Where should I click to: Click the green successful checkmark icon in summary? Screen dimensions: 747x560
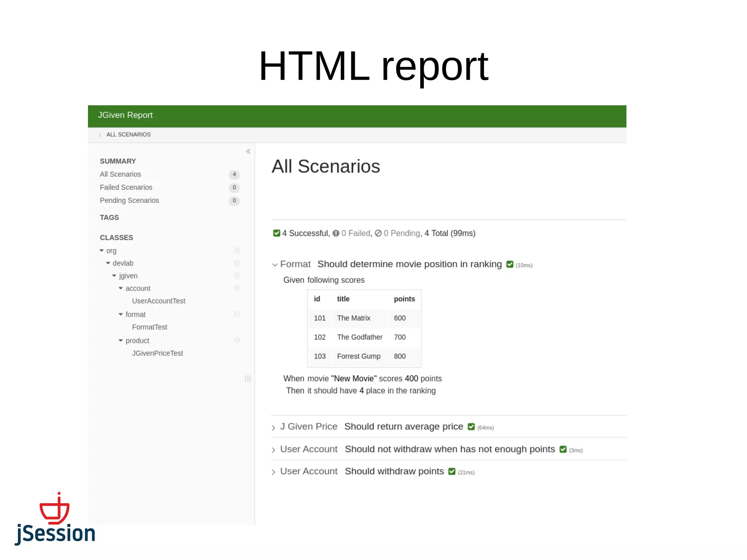pyautogui.click(x=276, y=233)
